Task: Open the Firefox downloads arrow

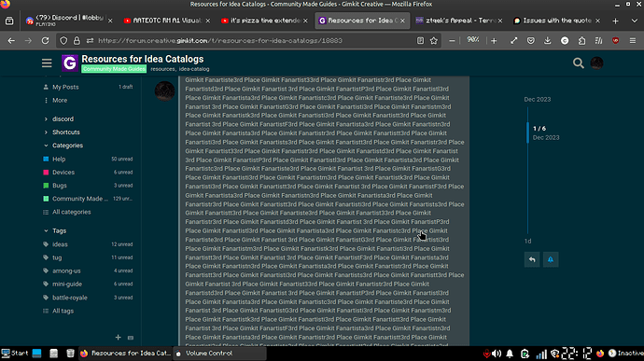Action: [x=548, y=41]
